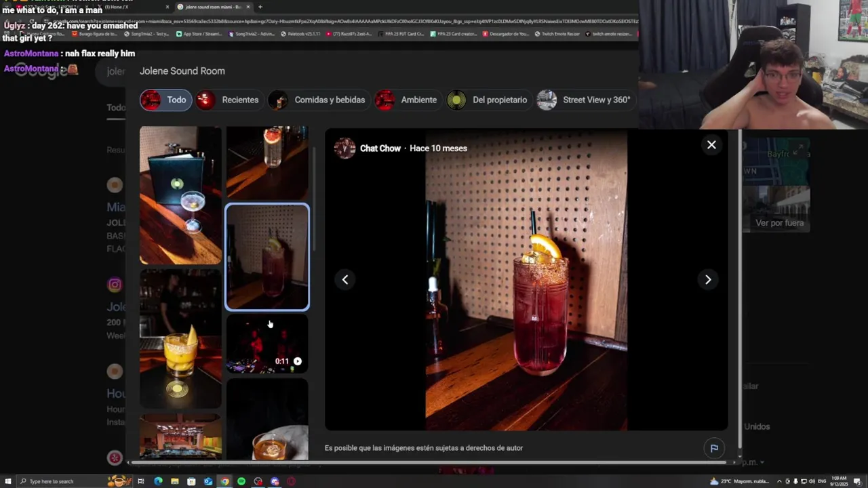Open the FIFA 23 Card creator bookmark
The height and width of the screenshot is (488, 868).
pyautogui.click(x=454, y=33)
